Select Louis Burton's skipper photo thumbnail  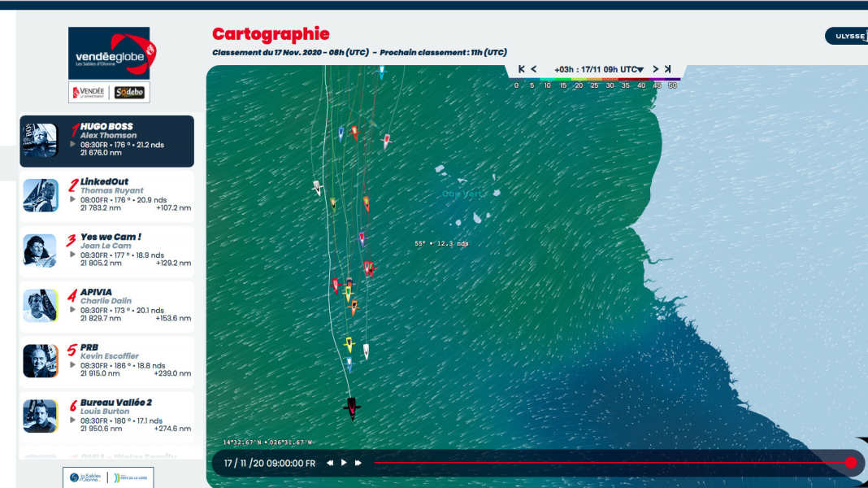tap(41, 416)
